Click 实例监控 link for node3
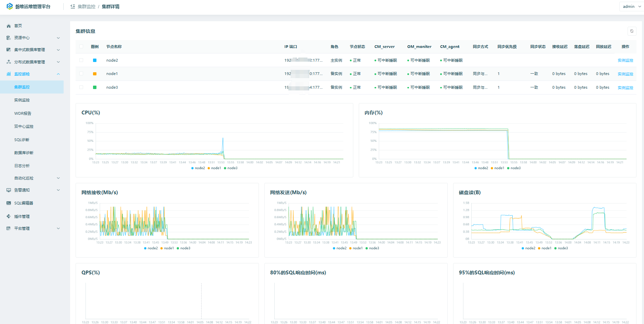644x324 pixels. click(x=625, y=88)
